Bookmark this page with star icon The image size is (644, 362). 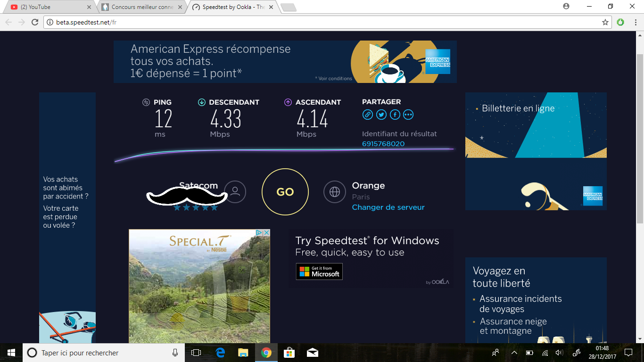coord(605,22)
